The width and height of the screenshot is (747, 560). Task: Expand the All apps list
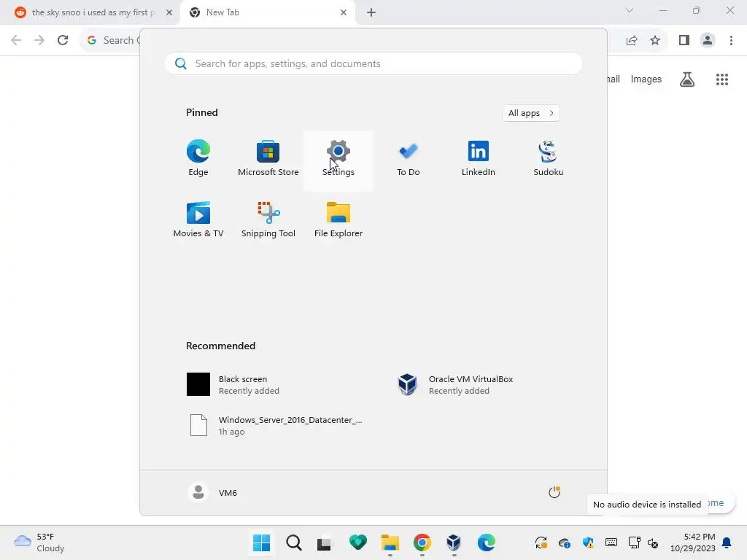531,113
